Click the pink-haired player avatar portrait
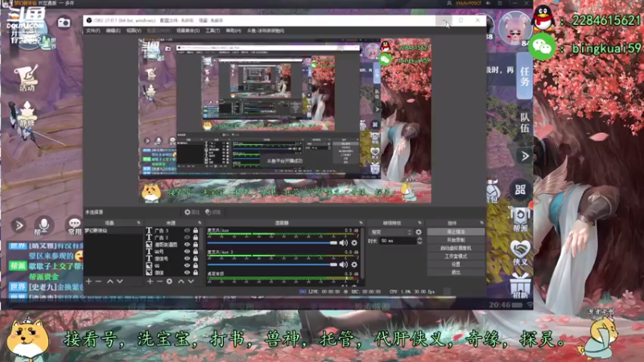The height and width of the screenshot is (362, 644). pos(514,28)
